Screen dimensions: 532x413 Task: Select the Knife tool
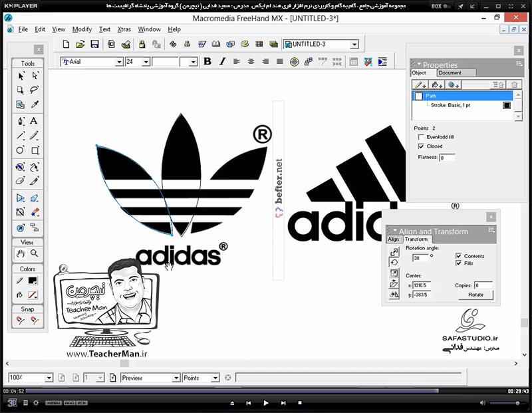pyautogui.click(x=35, y=180)
